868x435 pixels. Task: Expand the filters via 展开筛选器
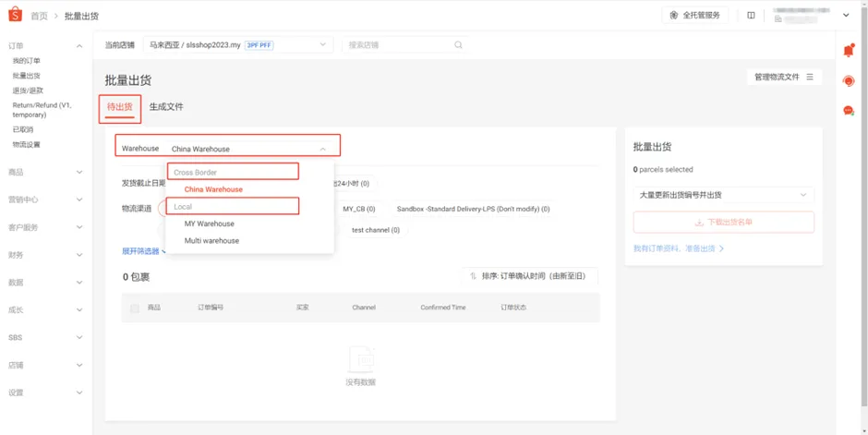[144, 251]
